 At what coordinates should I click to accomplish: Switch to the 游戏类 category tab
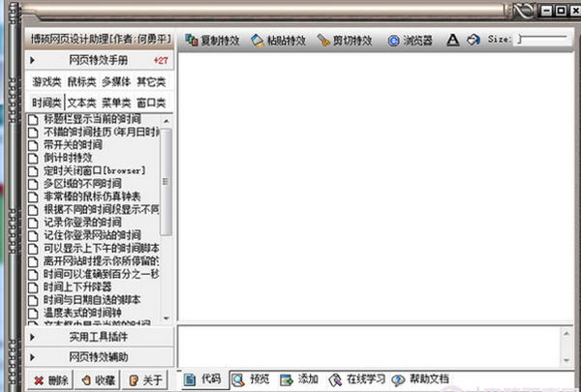(x=46, y=81)
